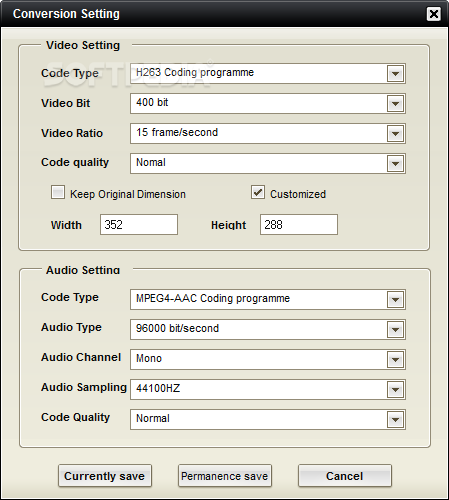The width and height of the screenshot is (449, 500).
Task: Expand the Video Bit dropdown arrow
Action: coord(395,104)
